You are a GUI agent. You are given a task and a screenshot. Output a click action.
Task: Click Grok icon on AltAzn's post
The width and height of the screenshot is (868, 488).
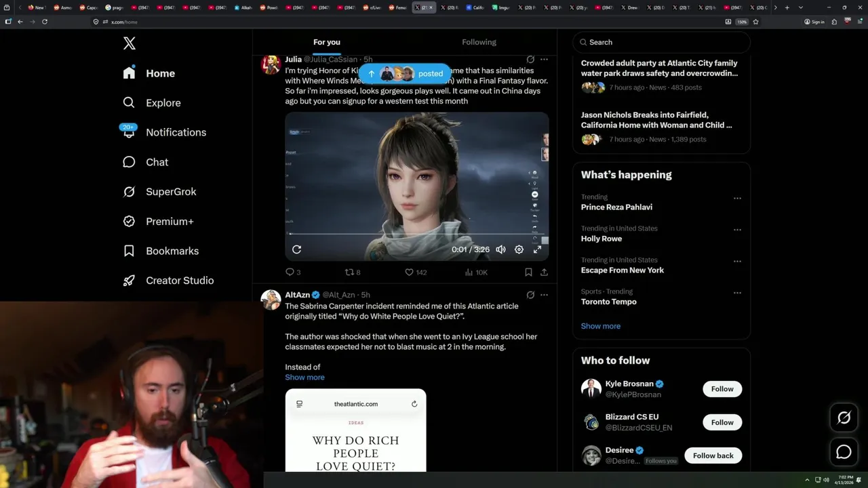coord(530,295)
